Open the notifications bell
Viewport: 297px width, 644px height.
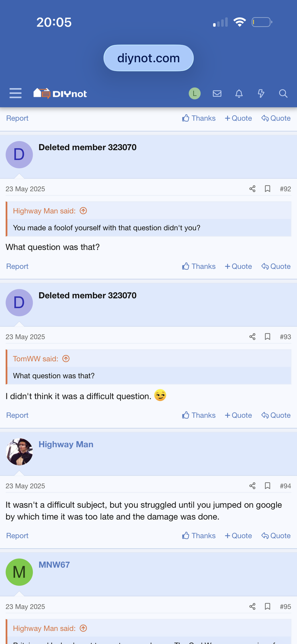tap(239, 93)
